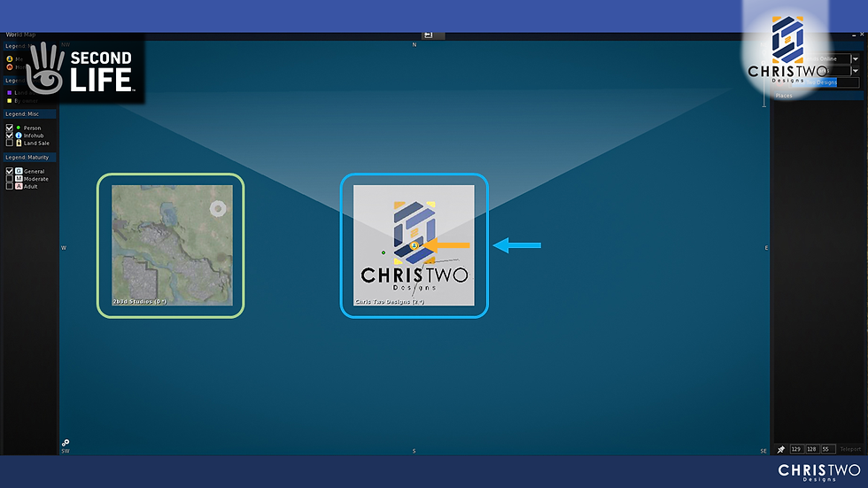Image resolution: width=868 pixels, height=488 pixels.
Task: Click the yellow 'By owner' color swatch
Action: click(10, 101)
